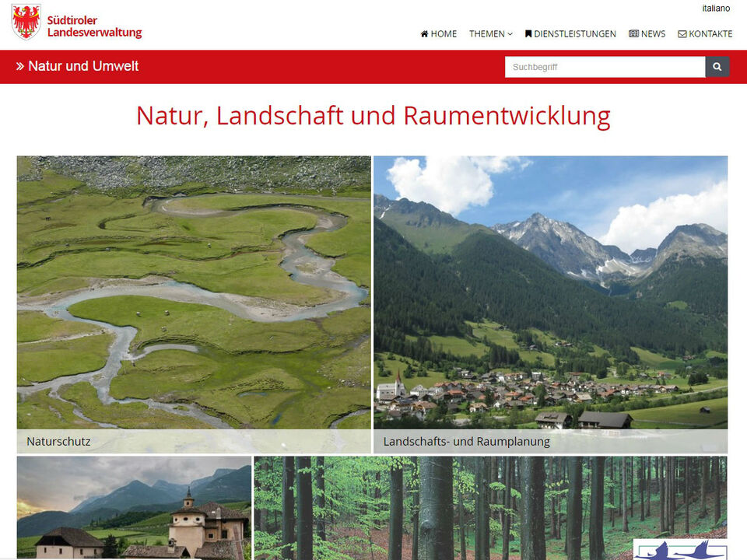Switch the site language to italiano
This screenshot has width=747, height=560.
716,9
